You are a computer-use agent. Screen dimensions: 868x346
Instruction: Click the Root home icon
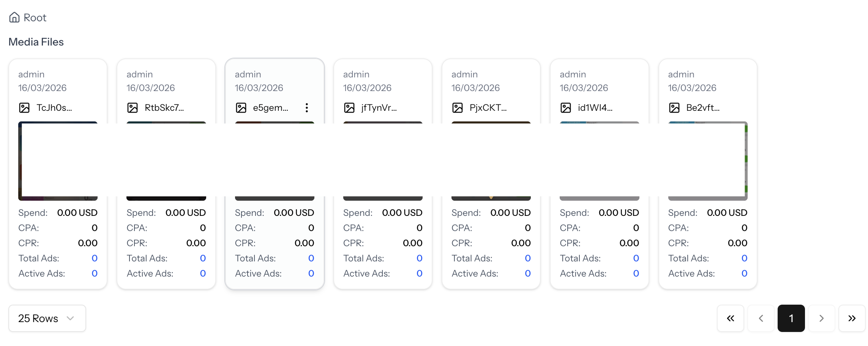tap(14, 17)
